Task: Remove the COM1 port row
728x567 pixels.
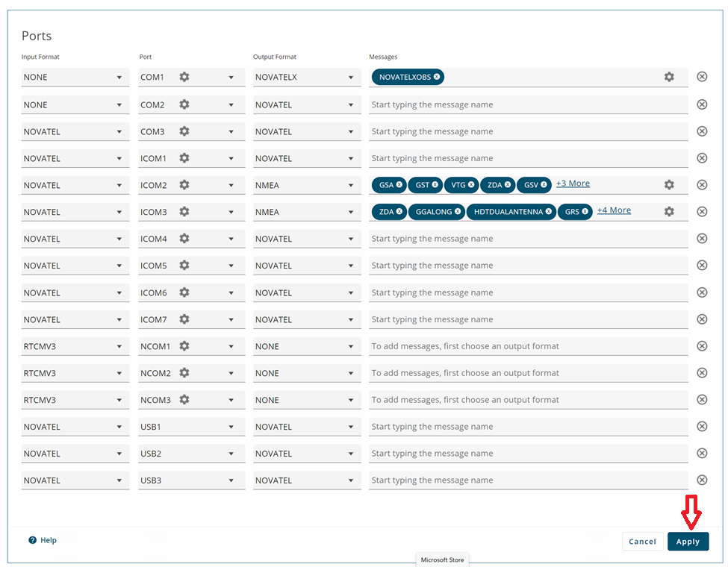Action: click(702, 77)
